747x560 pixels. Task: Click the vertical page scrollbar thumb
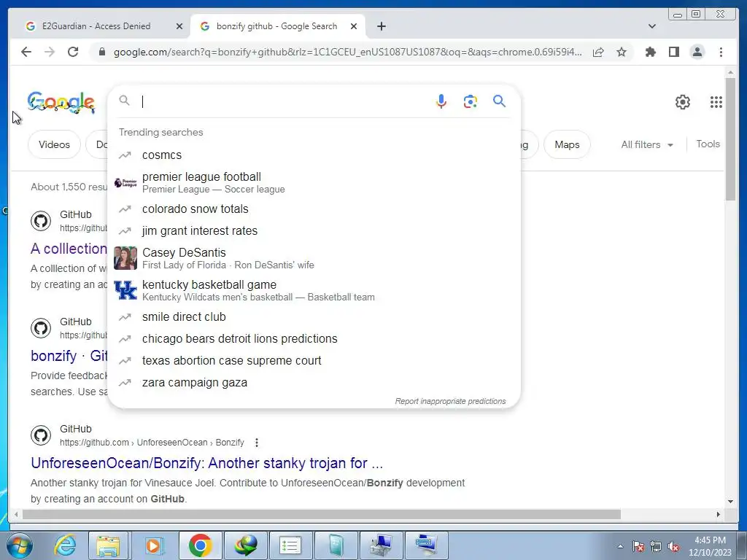pyautogui.click(x=730, y=139)
